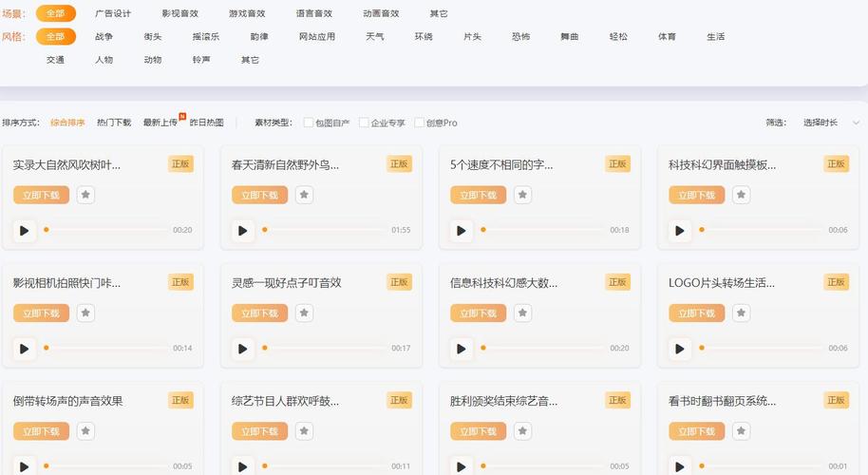Star the 看书时翻书翻页系统 sound

[742, 430]
